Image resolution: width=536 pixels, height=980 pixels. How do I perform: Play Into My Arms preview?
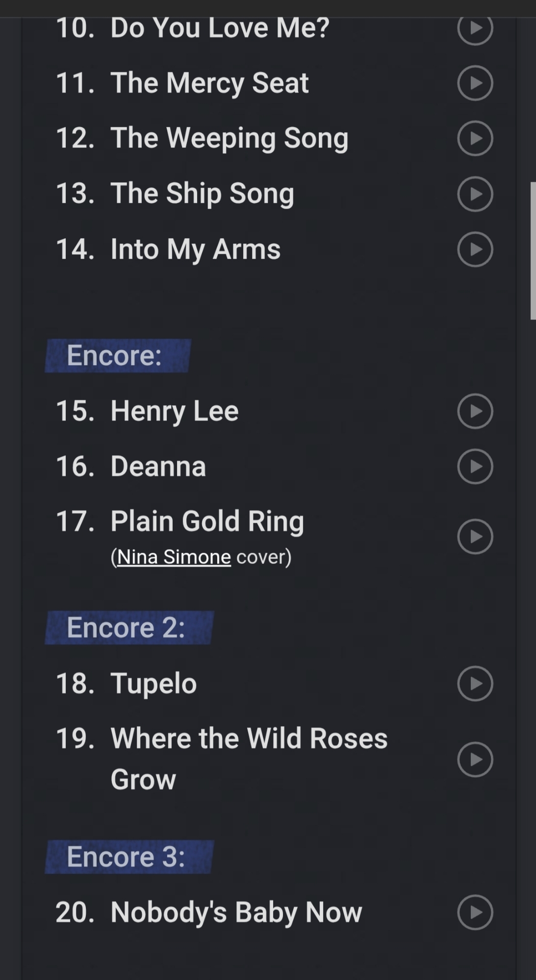coord(475,249)
